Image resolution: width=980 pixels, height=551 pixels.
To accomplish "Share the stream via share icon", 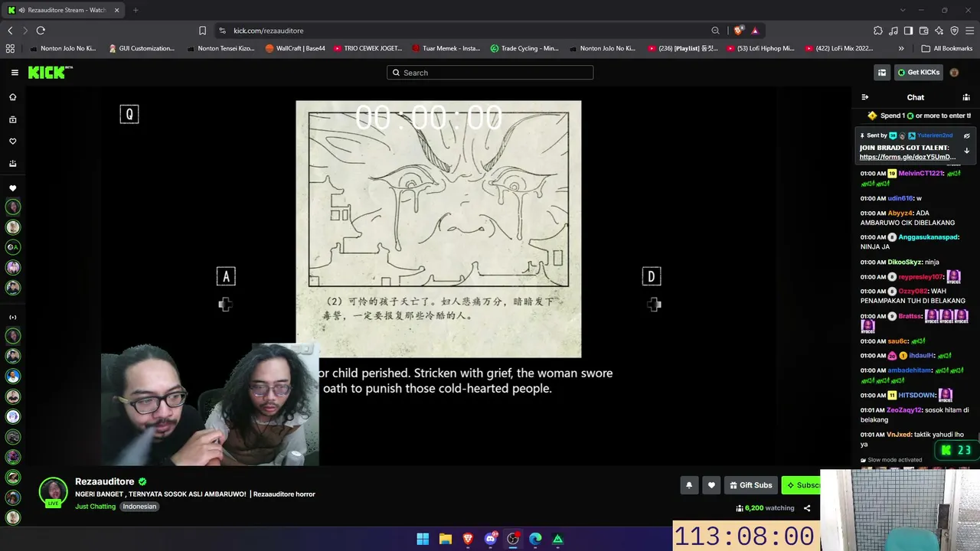I will 807,508.
